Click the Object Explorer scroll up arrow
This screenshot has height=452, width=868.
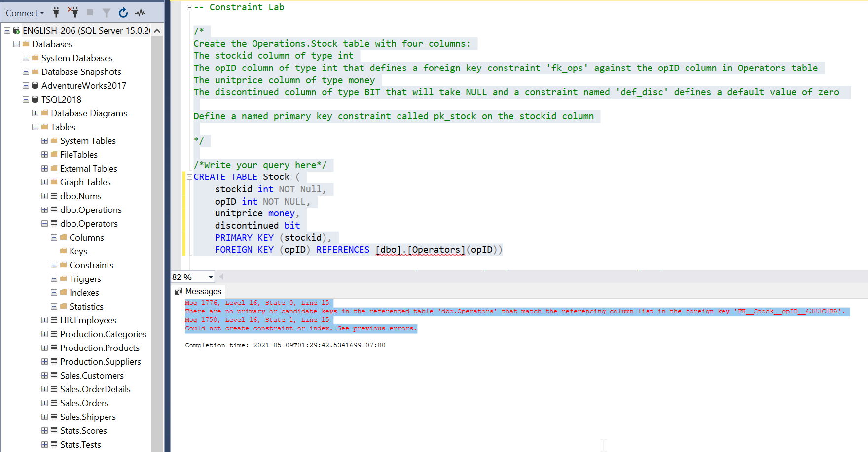[x=157, y=31]
